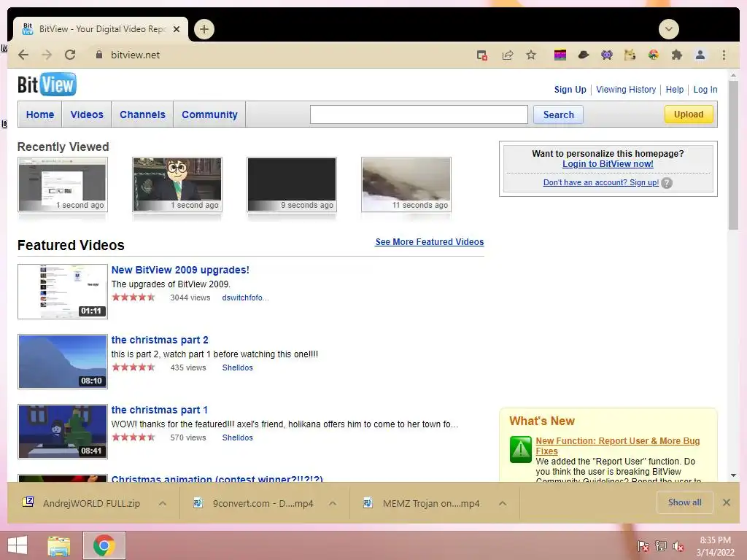
Task: Focus the BitView search input field
Action: coord(419,114)
